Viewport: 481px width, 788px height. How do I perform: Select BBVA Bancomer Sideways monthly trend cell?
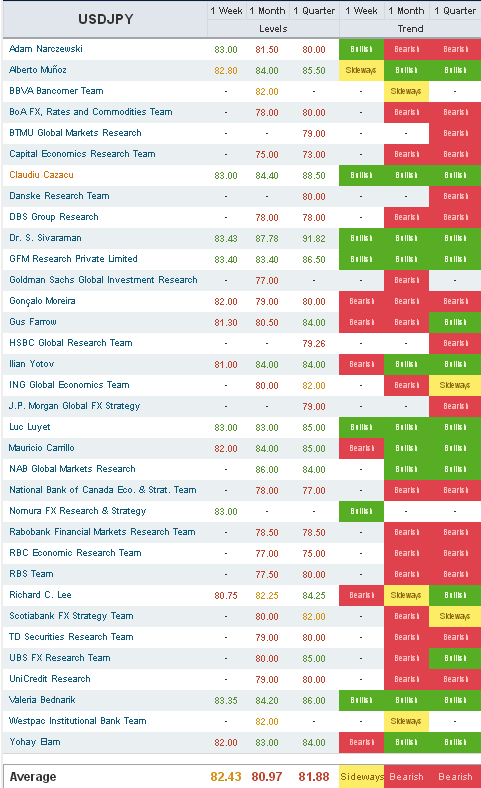[x=406, y=91]
